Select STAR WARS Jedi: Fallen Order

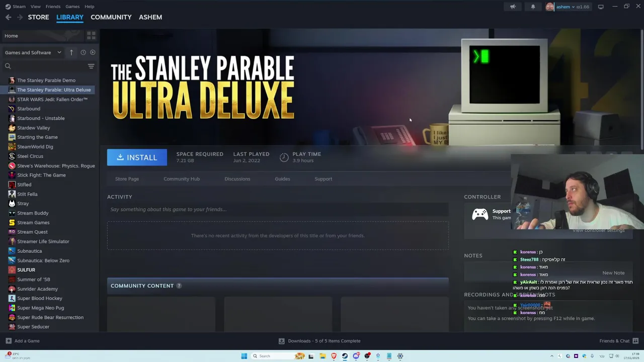[52, 100]
